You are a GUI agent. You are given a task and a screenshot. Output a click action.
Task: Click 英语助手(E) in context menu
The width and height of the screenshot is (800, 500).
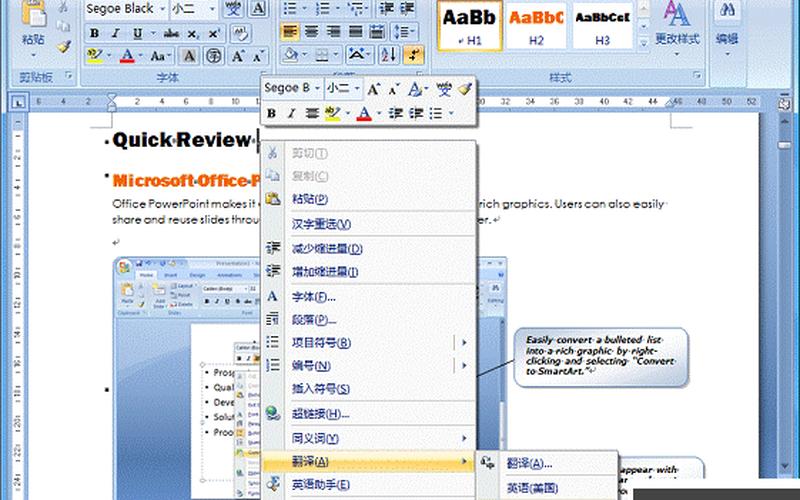pyautogui.click(x=368, y=484)
